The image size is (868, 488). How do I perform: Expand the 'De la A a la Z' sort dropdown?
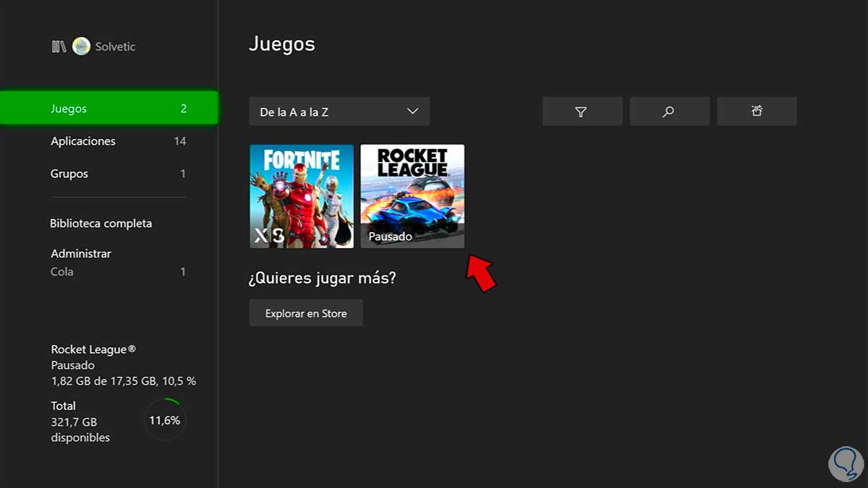(339, 111)
